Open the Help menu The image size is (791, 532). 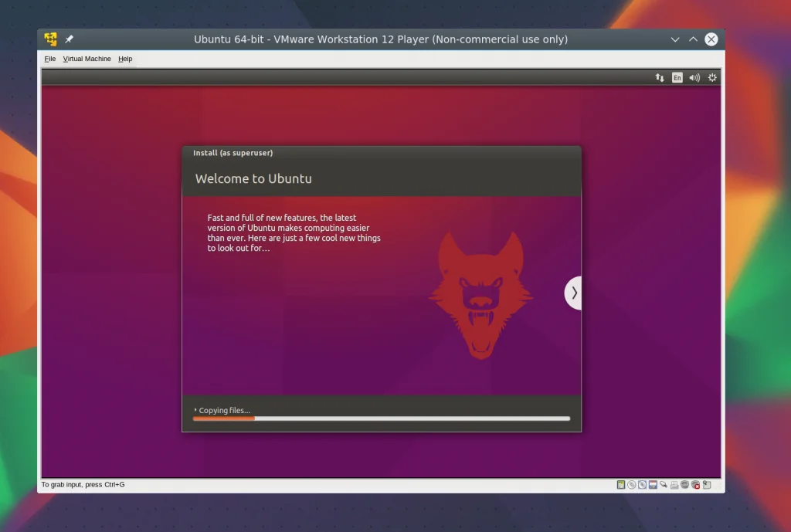[125, 59]
